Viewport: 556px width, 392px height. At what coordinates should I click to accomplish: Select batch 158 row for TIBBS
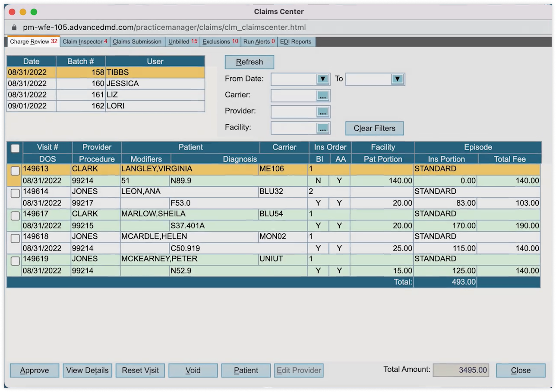(106, 72)
